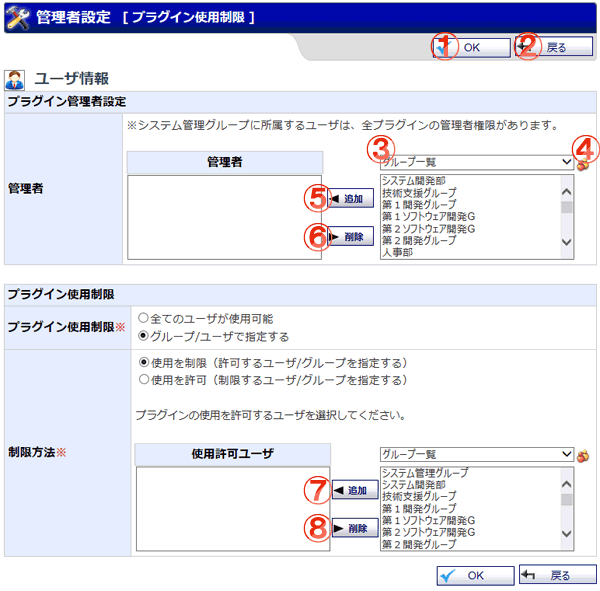This screenshot has width=600, height=591.
Task: Select 全てのユーザが使用可能 radio button
Action: [143, 318]
